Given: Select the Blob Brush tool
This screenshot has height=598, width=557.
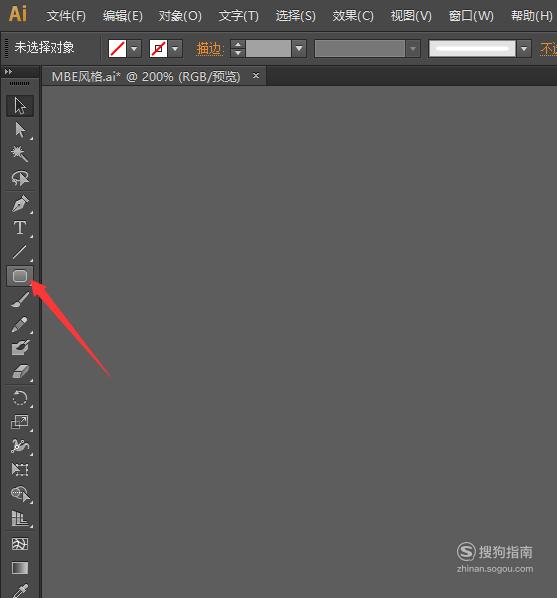Looking at the screenshot, I should [x=20, y=348].
